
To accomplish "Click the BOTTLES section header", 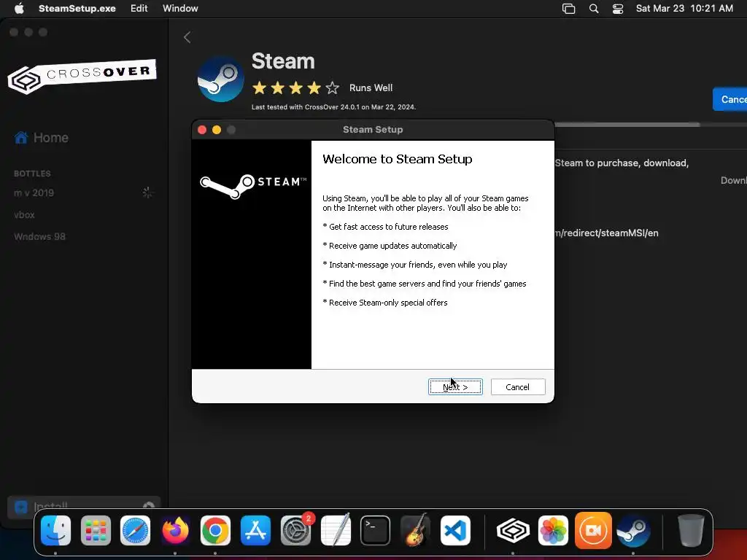I will [x=32, y=174].
